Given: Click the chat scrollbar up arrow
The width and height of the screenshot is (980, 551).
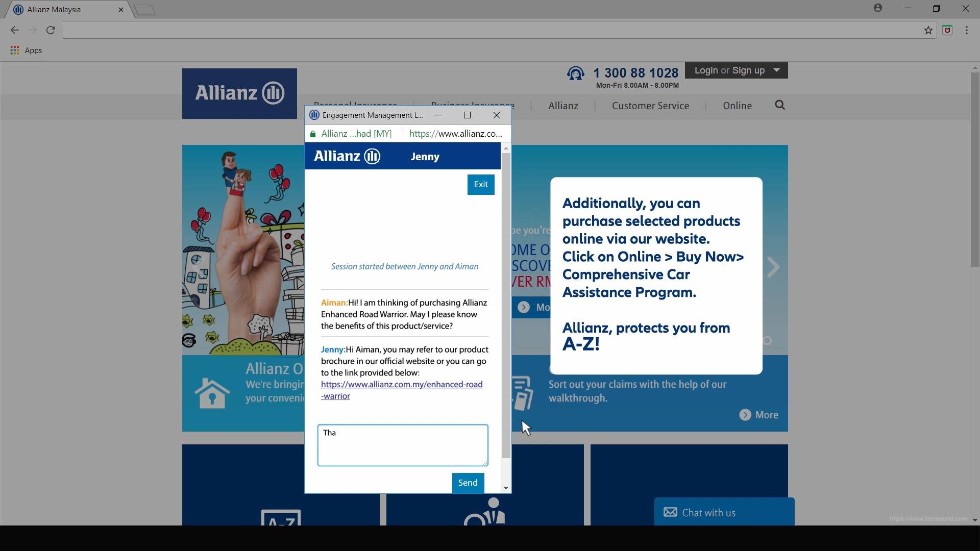Looking at the screenshot, I should point(506,148).
